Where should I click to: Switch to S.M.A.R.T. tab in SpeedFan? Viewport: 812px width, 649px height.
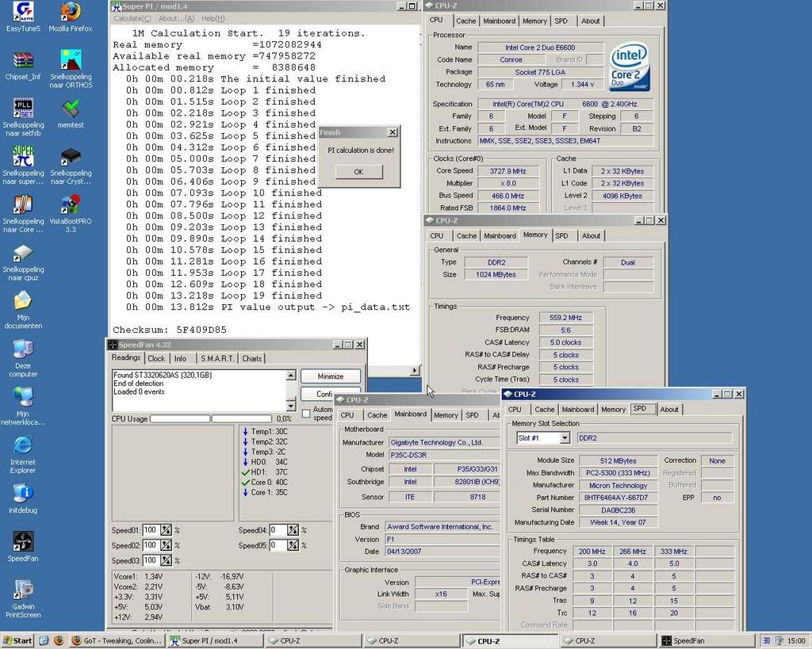click(x=217, y=358)
